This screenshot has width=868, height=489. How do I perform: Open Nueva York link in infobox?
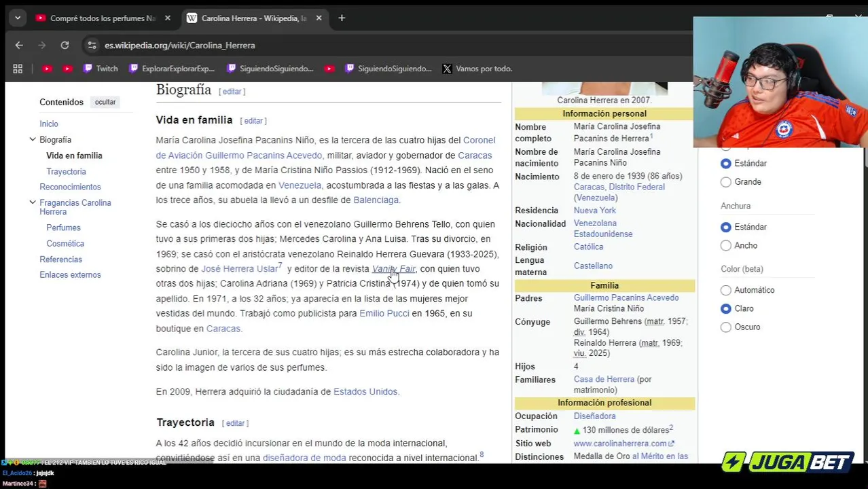[x=594, y=211]
